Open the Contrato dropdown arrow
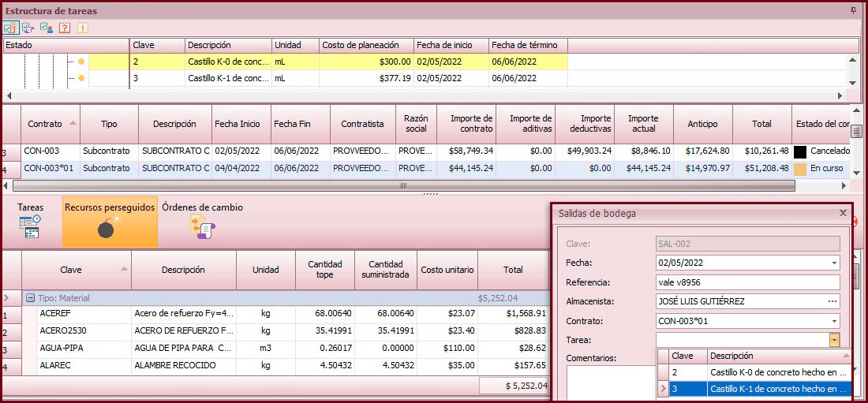The image size is (868, 403). click(834, 321)
